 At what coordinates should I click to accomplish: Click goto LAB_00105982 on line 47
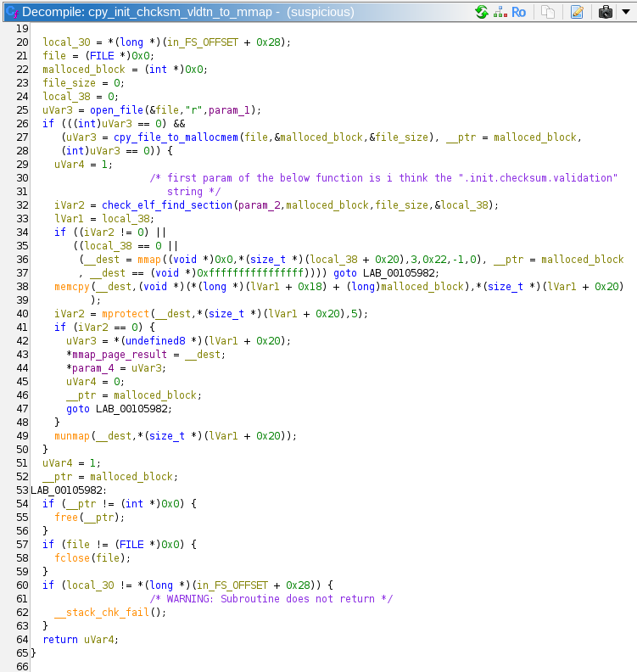pyautogui.click(x=119, y=408)
